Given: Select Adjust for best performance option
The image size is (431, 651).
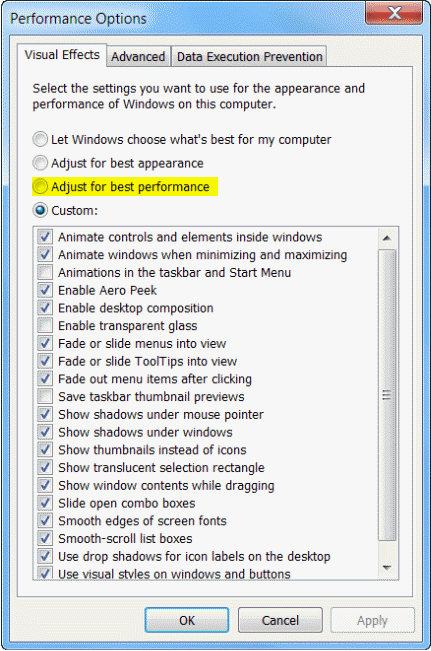Looking at the screenshot, I should point(40,187).
